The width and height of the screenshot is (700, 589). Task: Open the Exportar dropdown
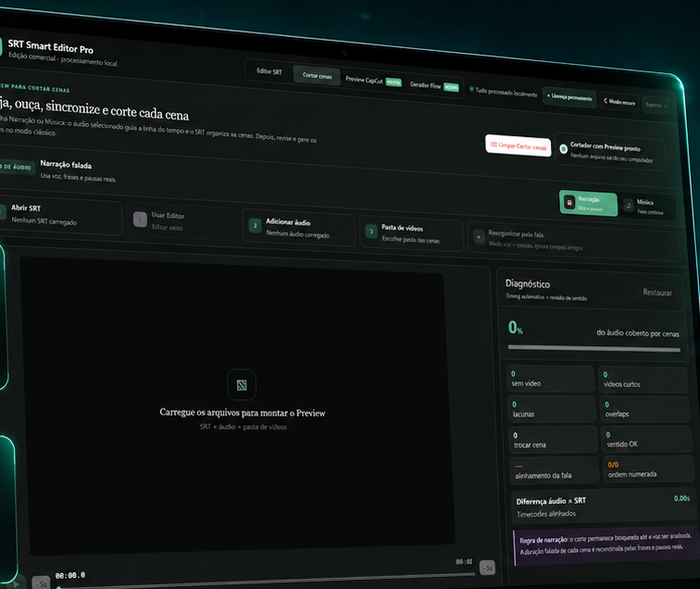tap(656, 106)
